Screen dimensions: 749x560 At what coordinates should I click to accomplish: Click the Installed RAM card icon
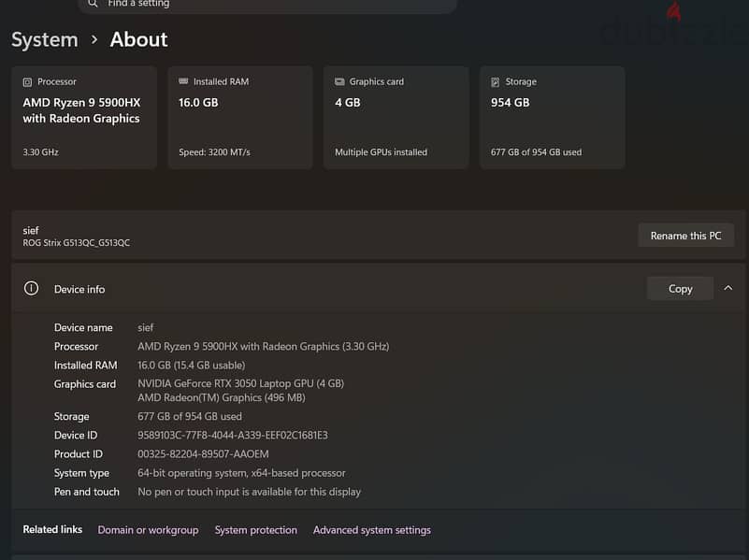(x=183, y=81)
